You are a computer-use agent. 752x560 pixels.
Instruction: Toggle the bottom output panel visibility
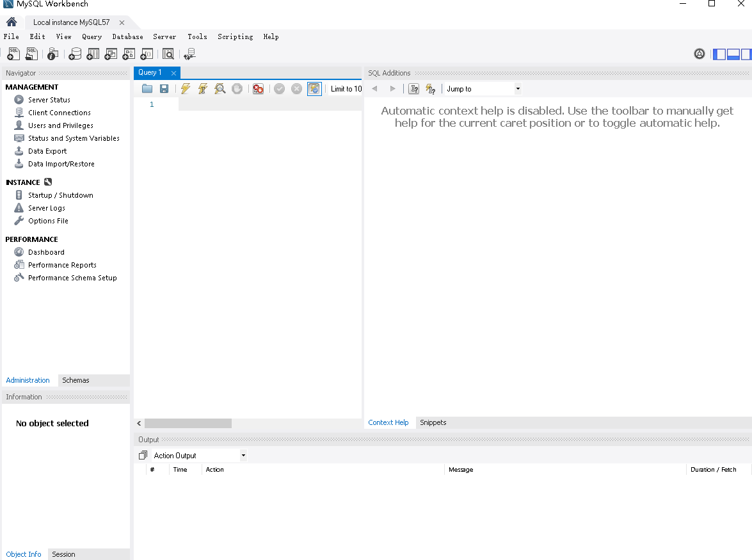click(733, 54)
